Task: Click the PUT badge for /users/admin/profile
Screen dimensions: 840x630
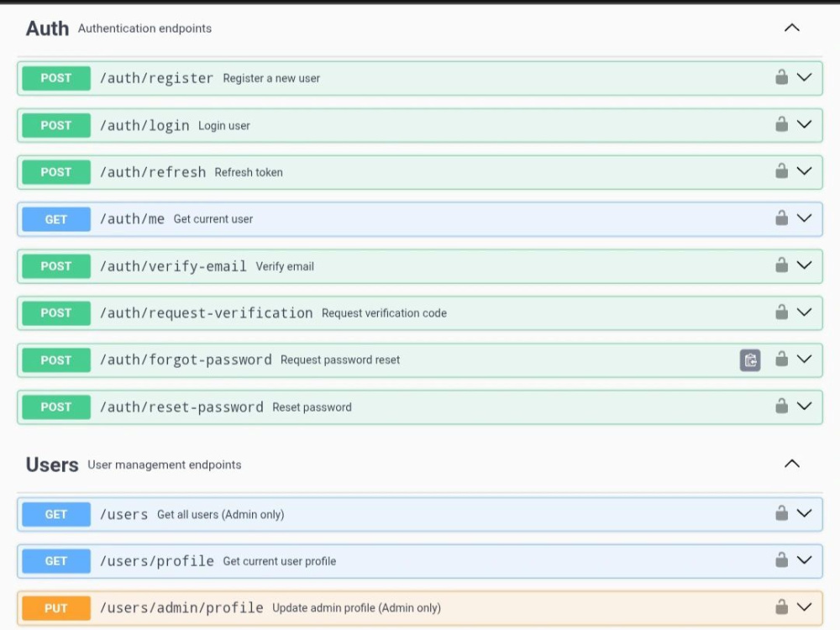Action: tap(56, 608)
